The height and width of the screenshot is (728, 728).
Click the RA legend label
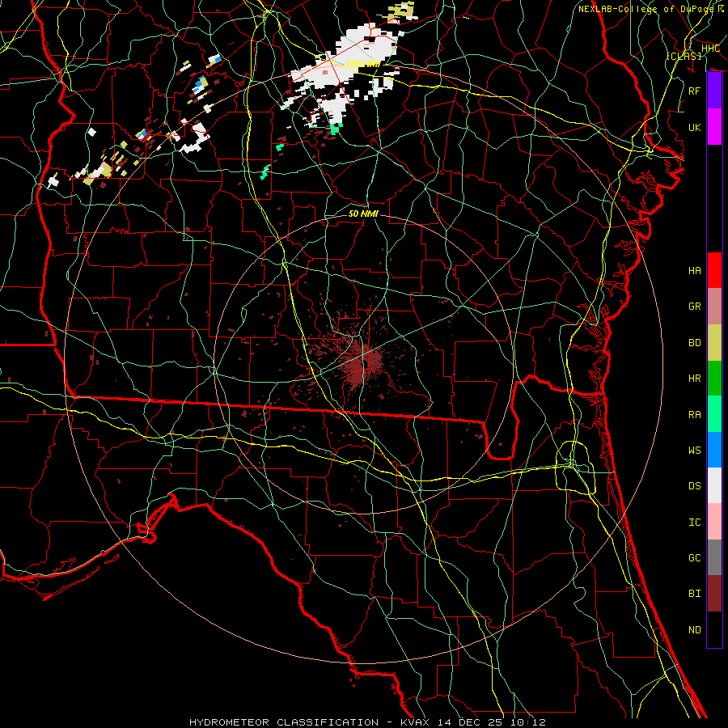click(x=694, y=414)
